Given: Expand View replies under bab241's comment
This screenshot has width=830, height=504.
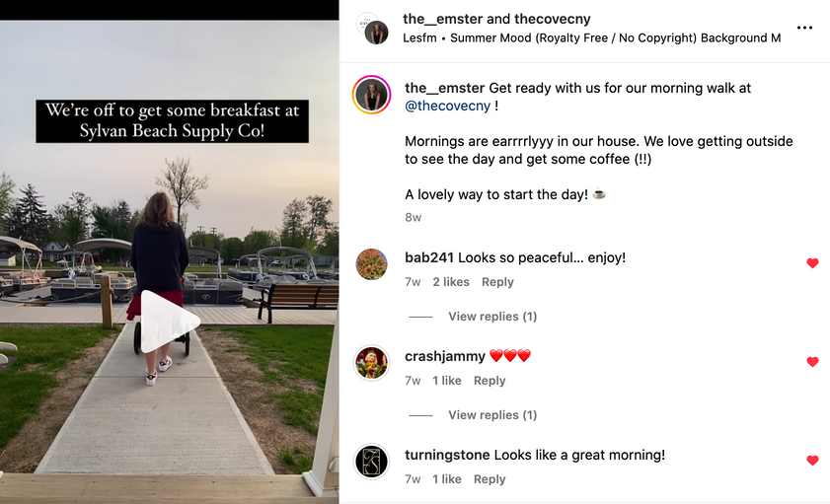Looking at the screenshot, I should click(x=492, y=317).
